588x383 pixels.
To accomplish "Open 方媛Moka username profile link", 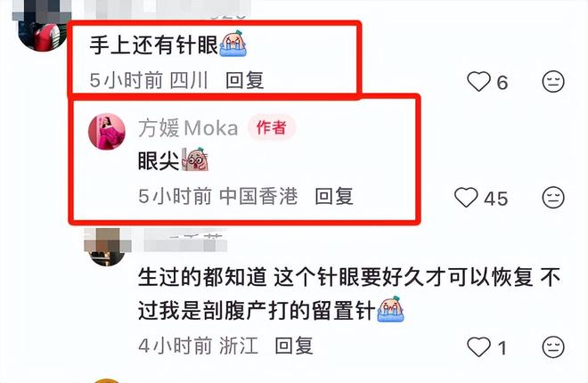I will tap(188, 127).
